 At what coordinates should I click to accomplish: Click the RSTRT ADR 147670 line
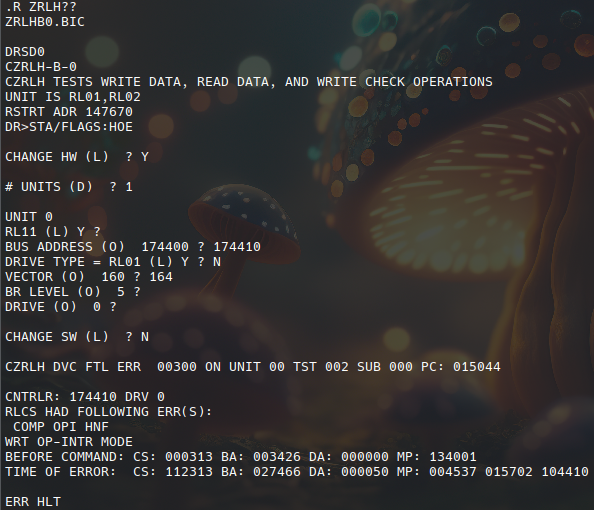tap(69, 112)
